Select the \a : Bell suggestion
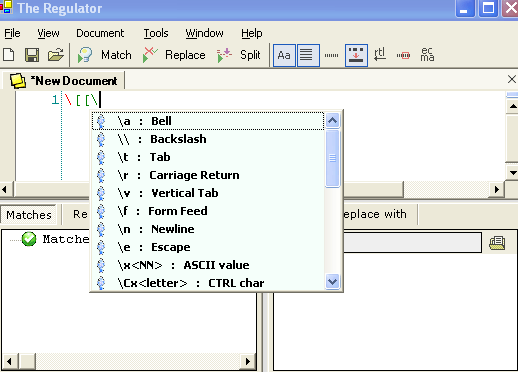 [208, 121]
